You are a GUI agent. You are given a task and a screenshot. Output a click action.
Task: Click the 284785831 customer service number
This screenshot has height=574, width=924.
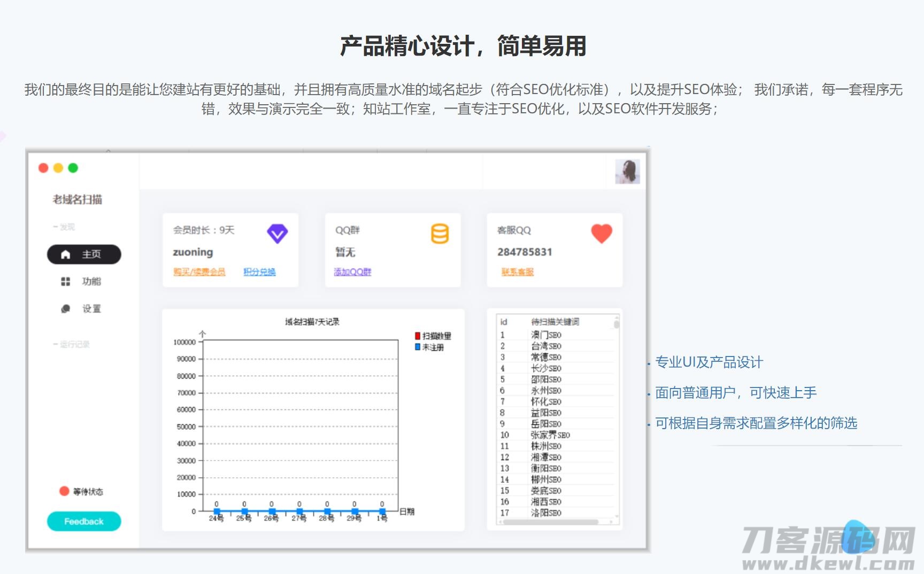[x=525, y=252]
